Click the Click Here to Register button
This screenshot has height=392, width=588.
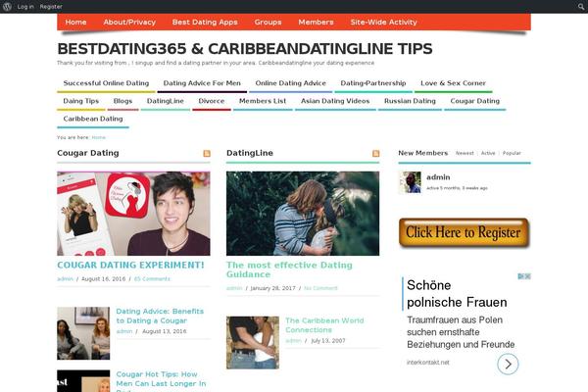coord(464,232)
